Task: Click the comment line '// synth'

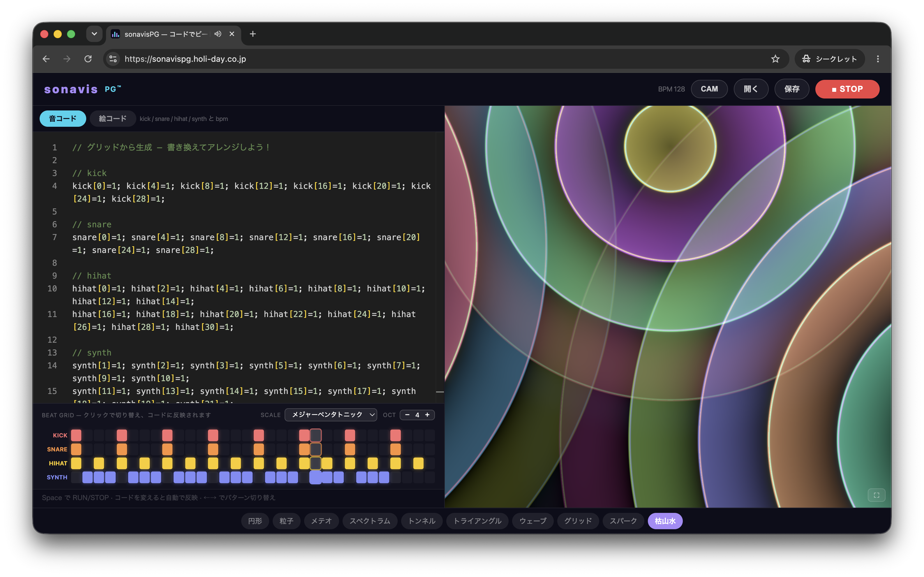Action: (x=92, y=353)
